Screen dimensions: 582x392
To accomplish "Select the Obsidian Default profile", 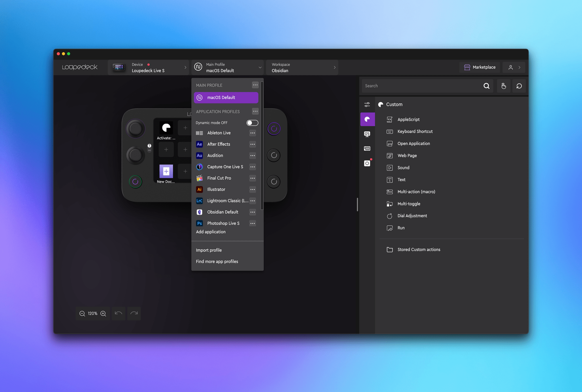I will point(223,212).
